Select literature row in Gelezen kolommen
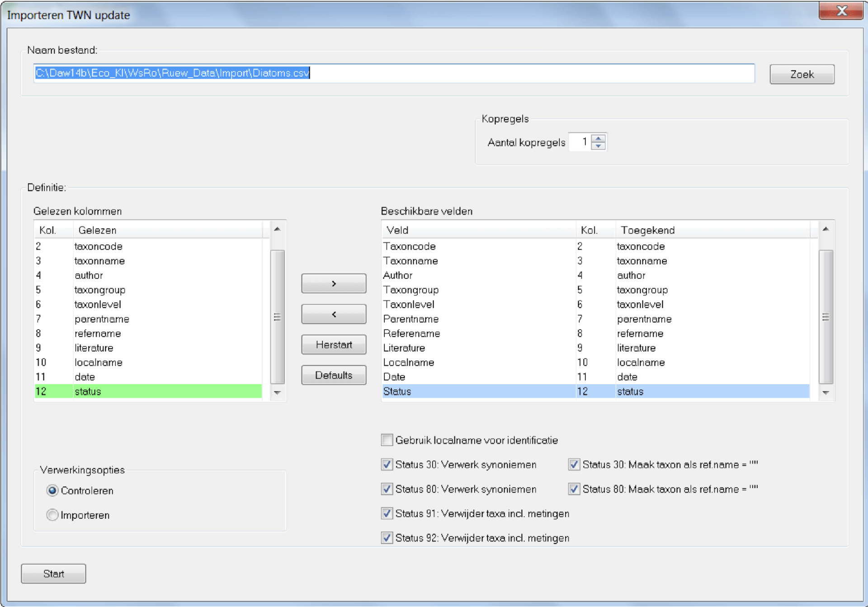Screen dimensions: 868x607 coord(148,348)
